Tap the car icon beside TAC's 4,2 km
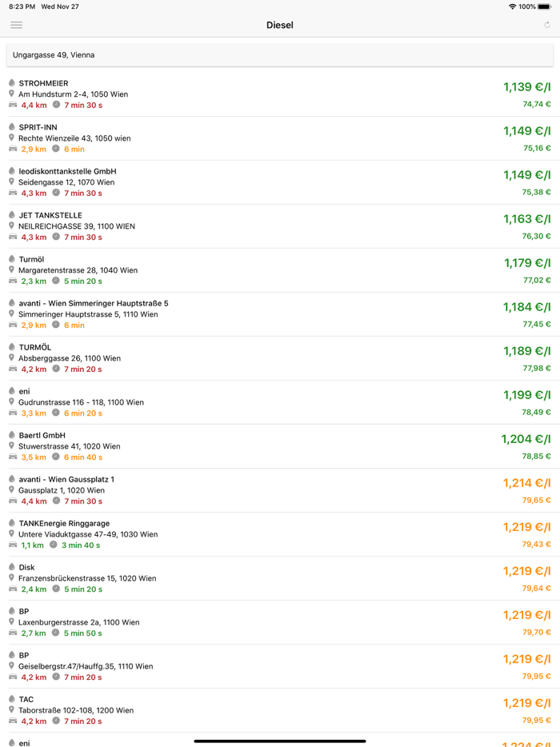Viewport: 560px width, 747px height. tap(13, 721)
